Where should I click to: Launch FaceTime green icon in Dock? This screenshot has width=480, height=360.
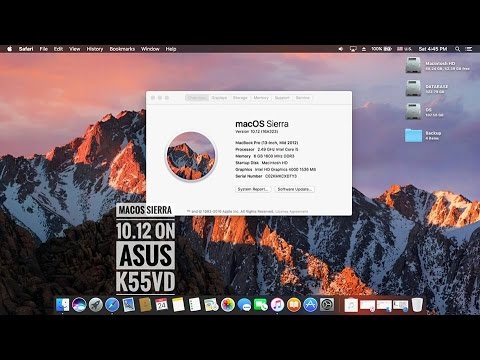(261, 305)
